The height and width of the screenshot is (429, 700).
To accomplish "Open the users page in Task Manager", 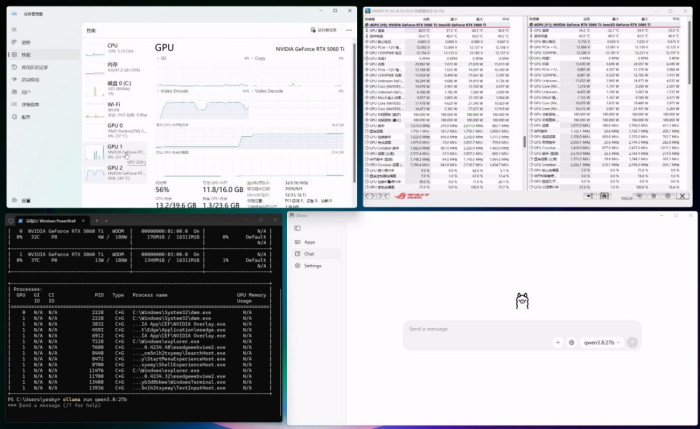I will pyautogui.click(x=44, y=92).
